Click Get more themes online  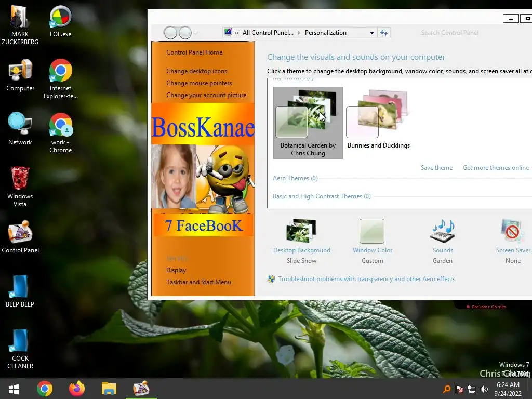click(x=496, y=168)
